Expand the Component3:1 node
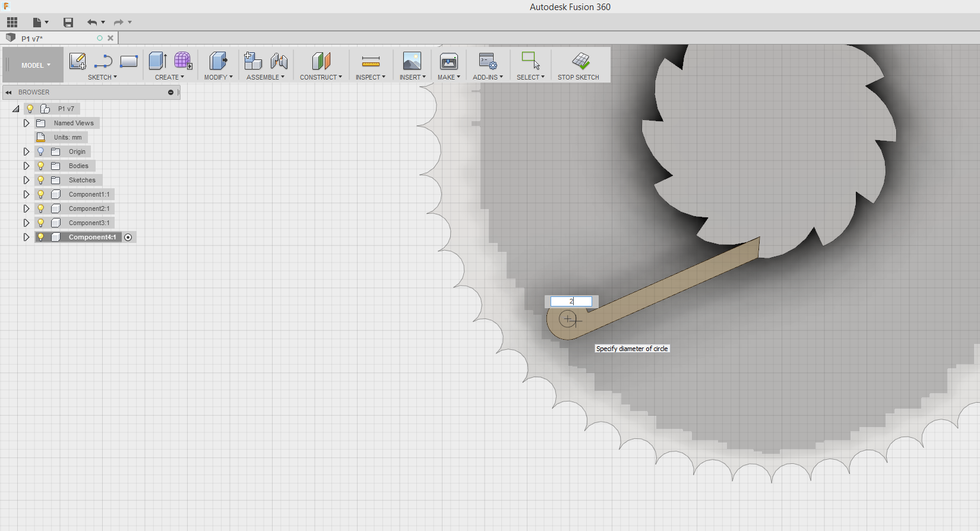Viewport: 980px width, 531px height. tap(26, 223)
